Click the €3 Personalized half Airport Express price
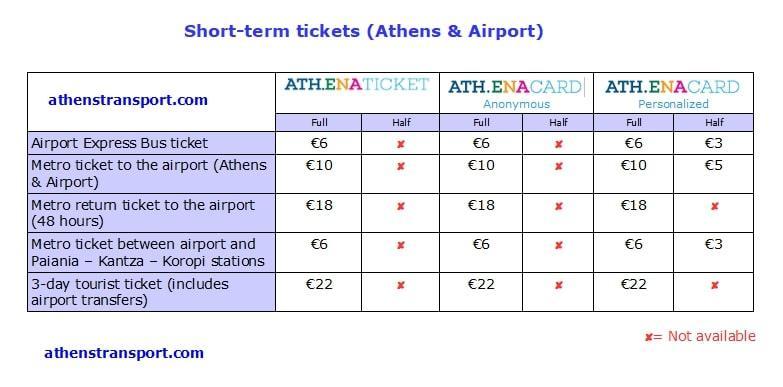This screenshot has height=387, width=783. click(714, 143)
